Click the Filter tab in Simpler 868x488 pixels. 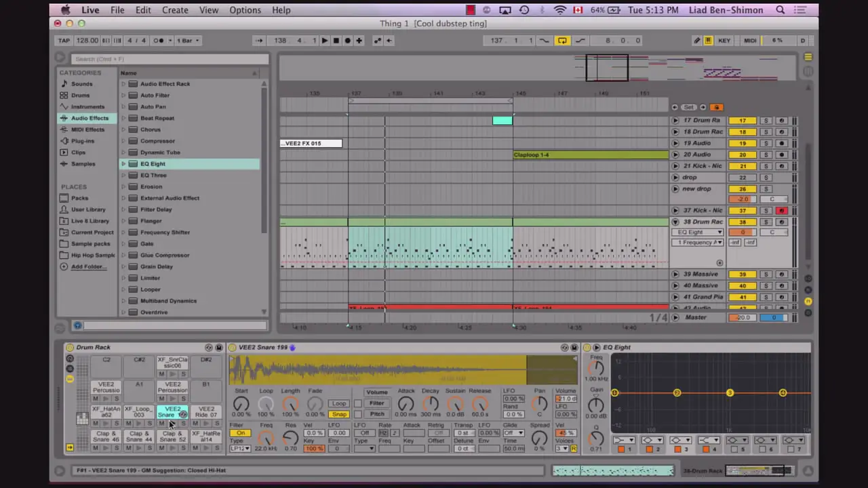coord(376,403)
